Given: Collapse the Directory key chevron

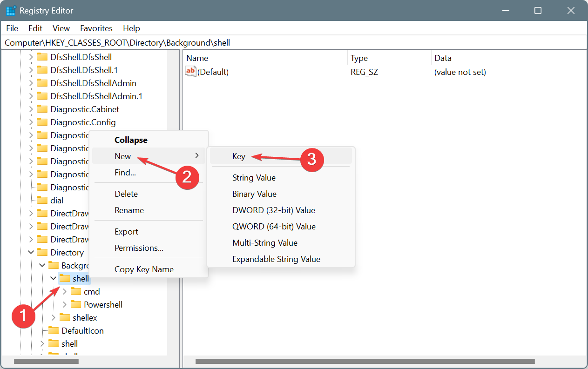Looking at the screenshot, I should point(31,252).
